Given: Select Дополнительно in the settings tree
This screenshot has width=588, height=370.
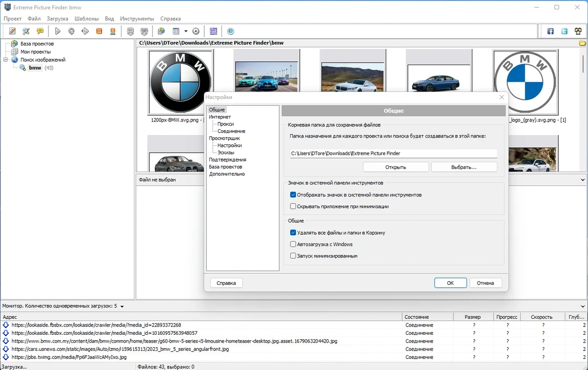Looking at the screenshot, I should 227,174.
